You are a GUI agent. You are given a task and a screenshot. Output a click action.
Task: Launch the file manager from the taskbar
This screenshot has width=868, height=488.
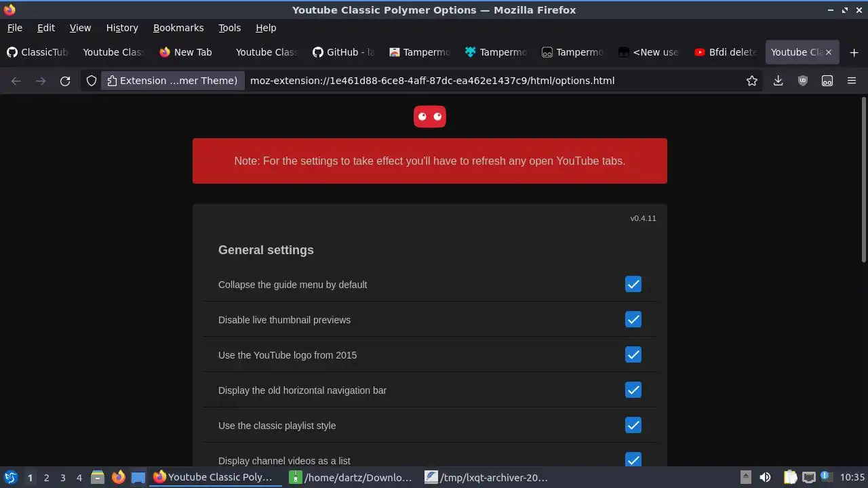(98, 477)
